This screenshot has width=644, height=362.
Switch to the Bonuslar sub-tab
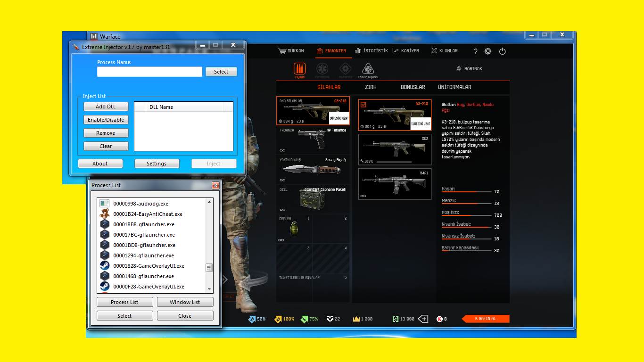(413, 87)
